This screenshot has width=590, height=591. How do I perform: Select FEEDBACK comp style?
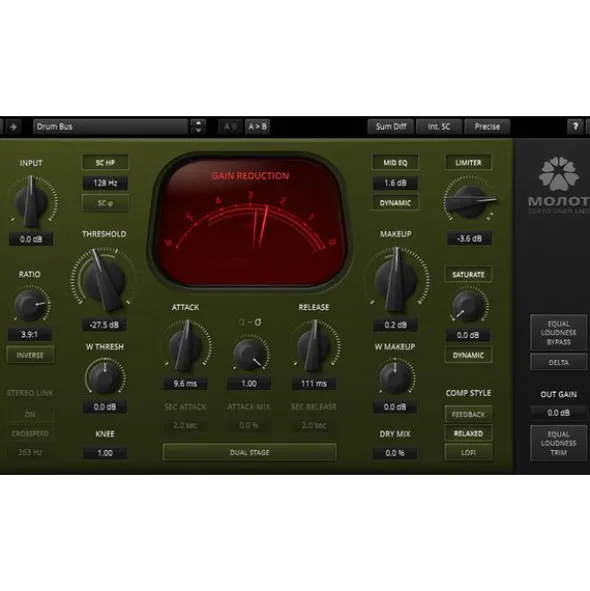tap(468, 415)
